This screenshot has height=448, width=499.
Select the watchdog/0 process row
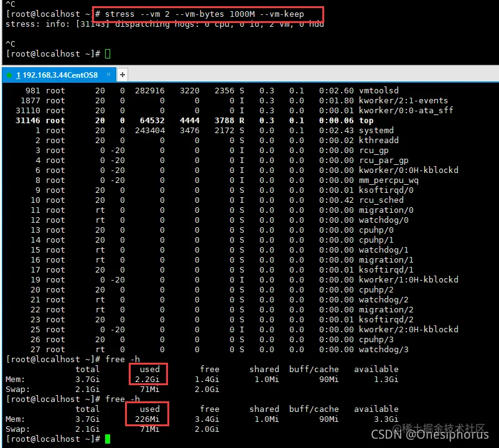(219, 220)
